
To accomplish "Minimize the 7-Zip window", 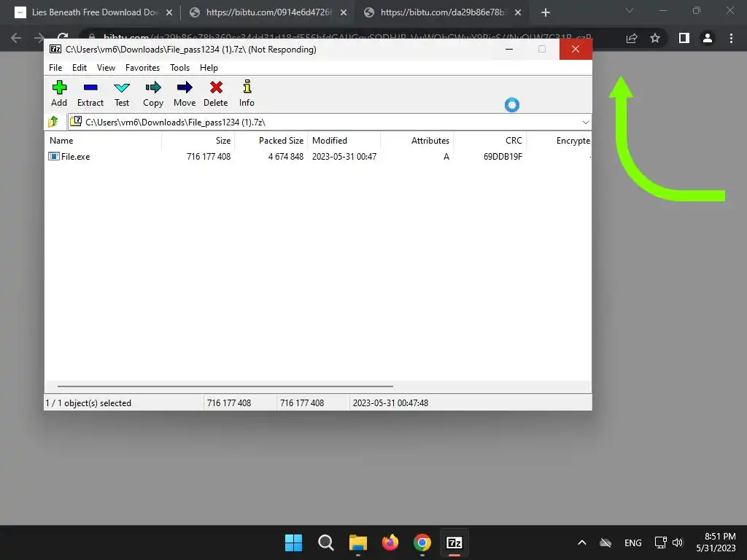I will point(508,49).
